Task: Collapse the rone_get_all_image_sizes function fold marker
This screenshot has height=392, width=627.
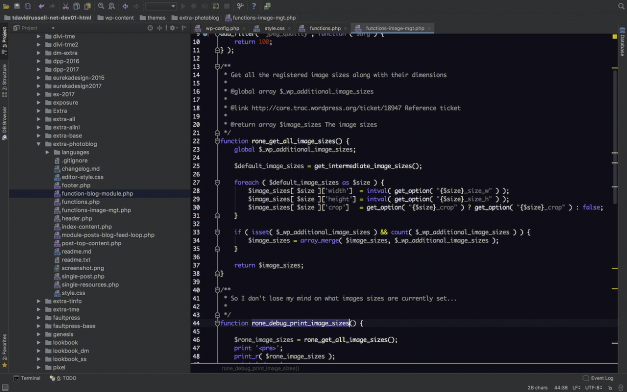Action: pyautogui.click(x=217, y=141)
